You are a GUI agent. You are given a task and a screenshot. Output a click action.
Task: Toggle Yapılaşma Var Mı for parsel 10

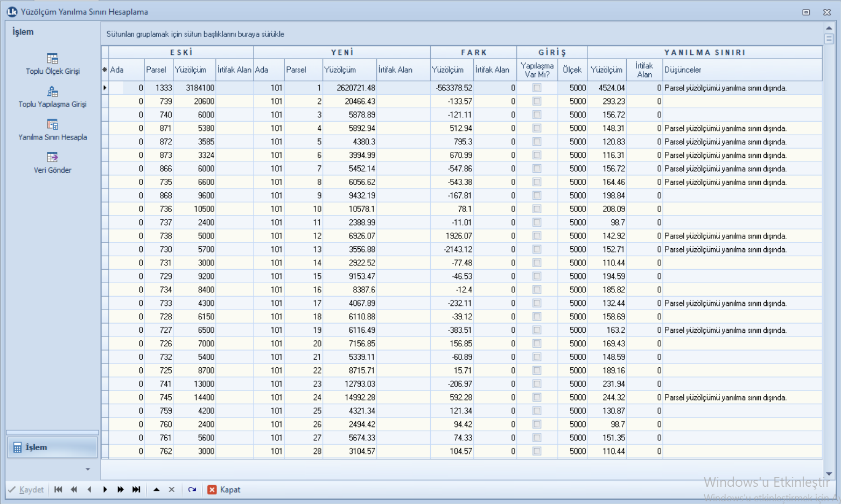tap(537, 209)
